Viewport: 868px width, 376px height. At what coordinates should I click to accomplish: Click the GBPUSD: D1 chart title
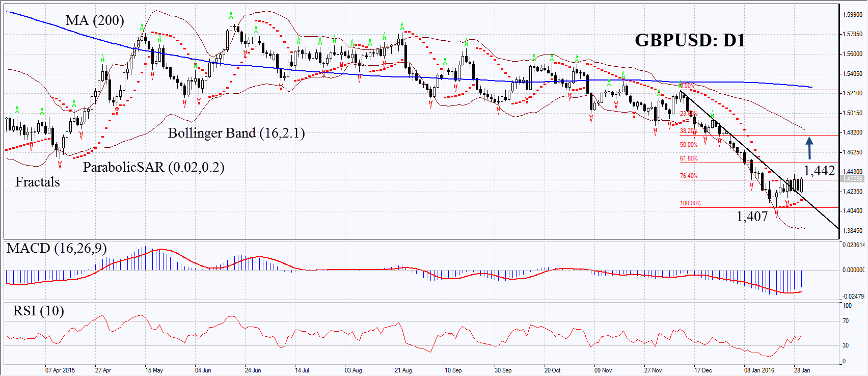[690, 40]
